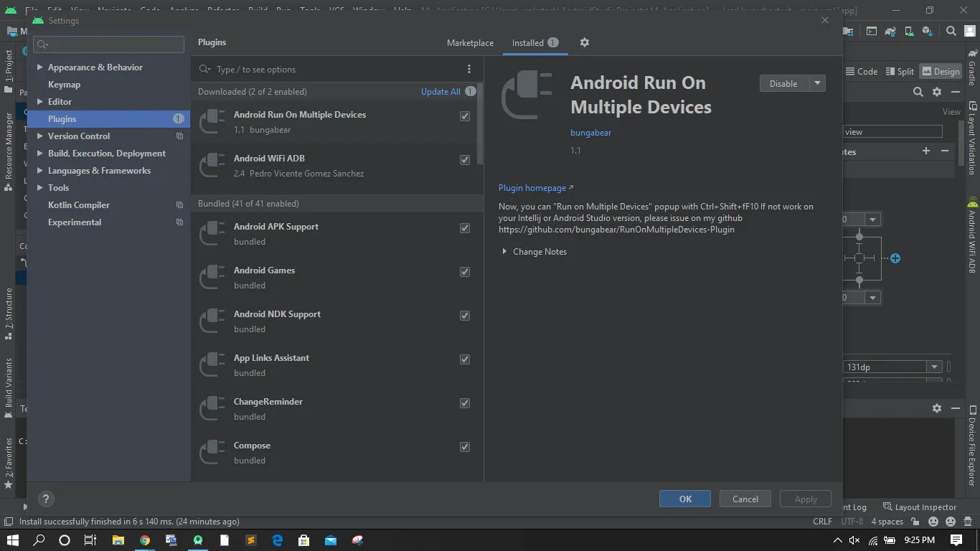
Task: Click the sad face feedback icon
Action: pyautogui.click(x=951, y=522)
